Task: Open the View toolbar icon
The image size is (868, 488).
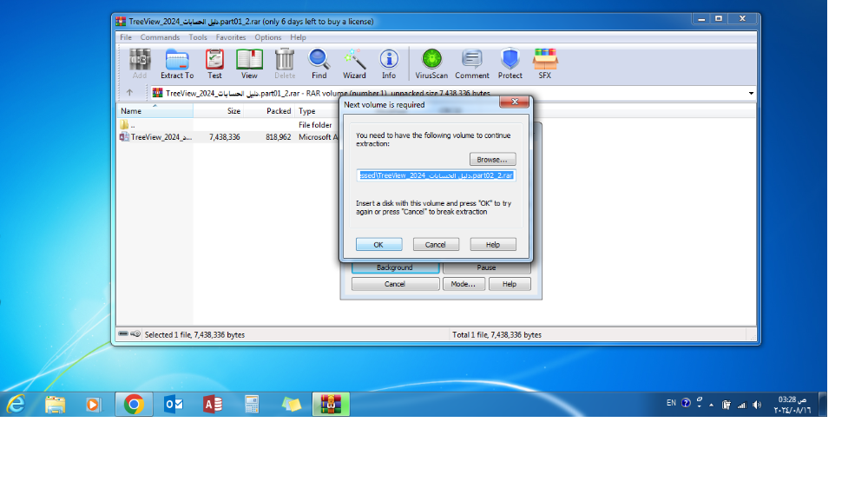Action: coord(249,63)
